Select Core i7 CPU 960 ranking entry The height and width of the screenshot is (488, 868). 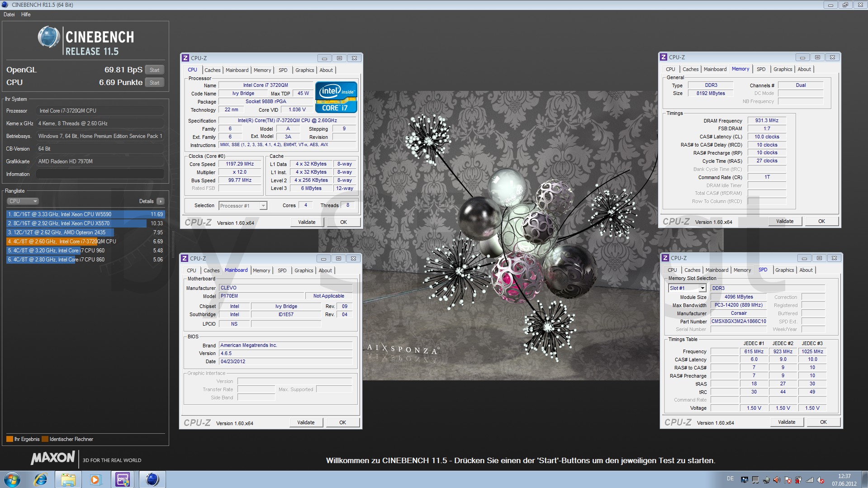[85, 251]
